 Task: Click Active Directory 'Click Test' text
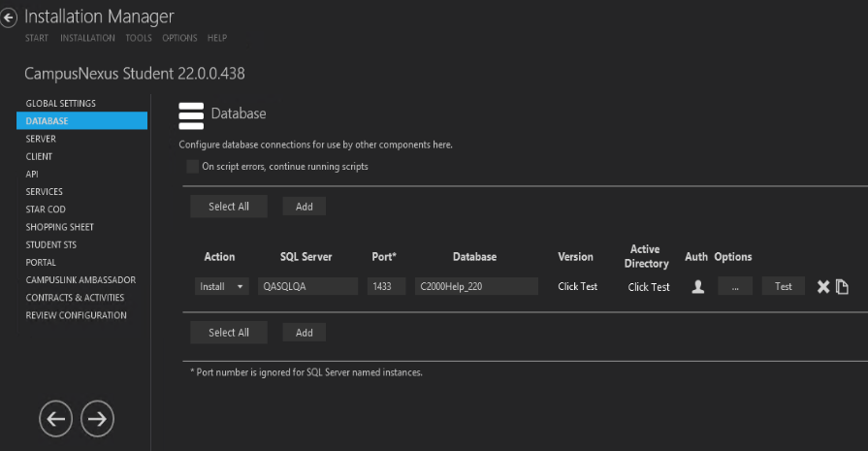click(649, 287)
